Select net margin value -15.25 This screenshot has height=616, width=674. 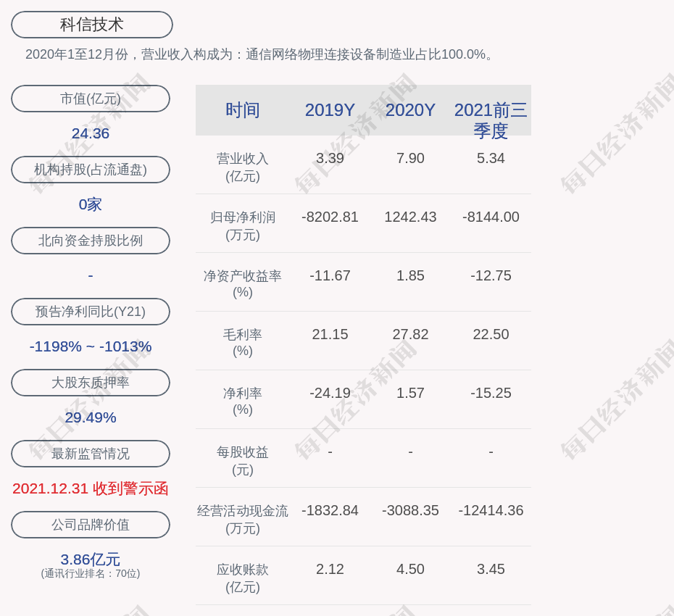click(x=491, y=393)
